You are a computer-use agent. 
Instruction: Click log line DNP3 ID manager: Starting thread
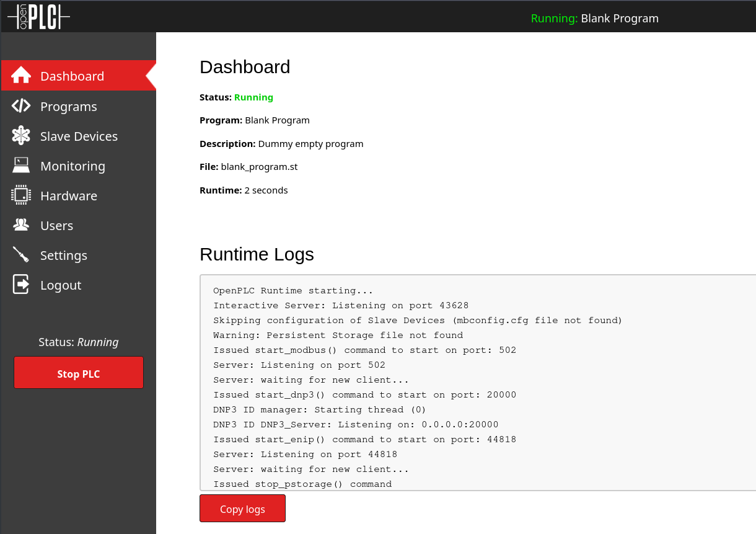(320, 409)
